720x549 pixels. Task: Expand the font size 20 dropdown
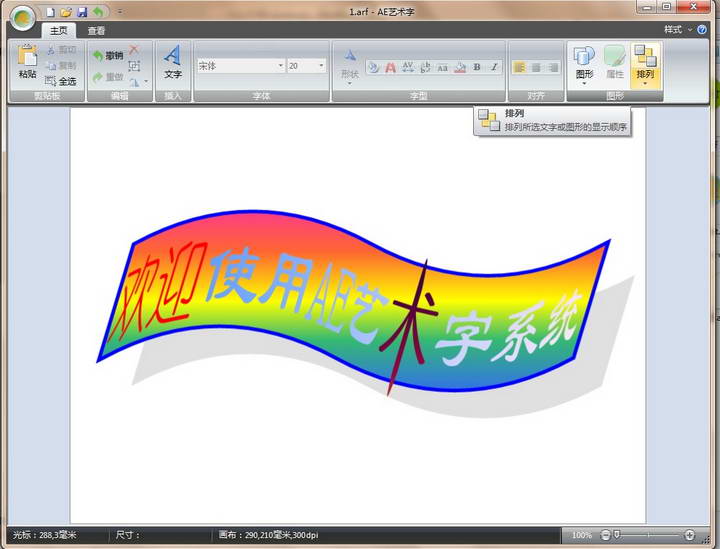[x=321, y=66]
